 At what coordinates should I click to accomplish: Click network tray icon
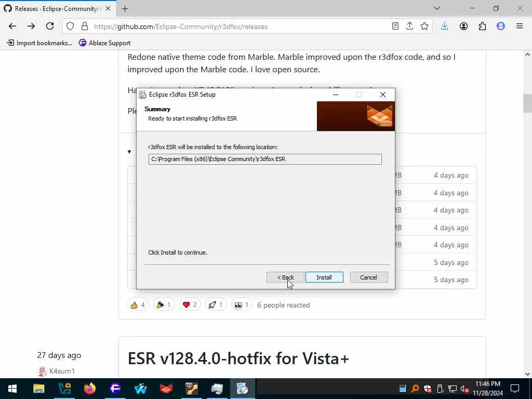[x=453, y=389]
